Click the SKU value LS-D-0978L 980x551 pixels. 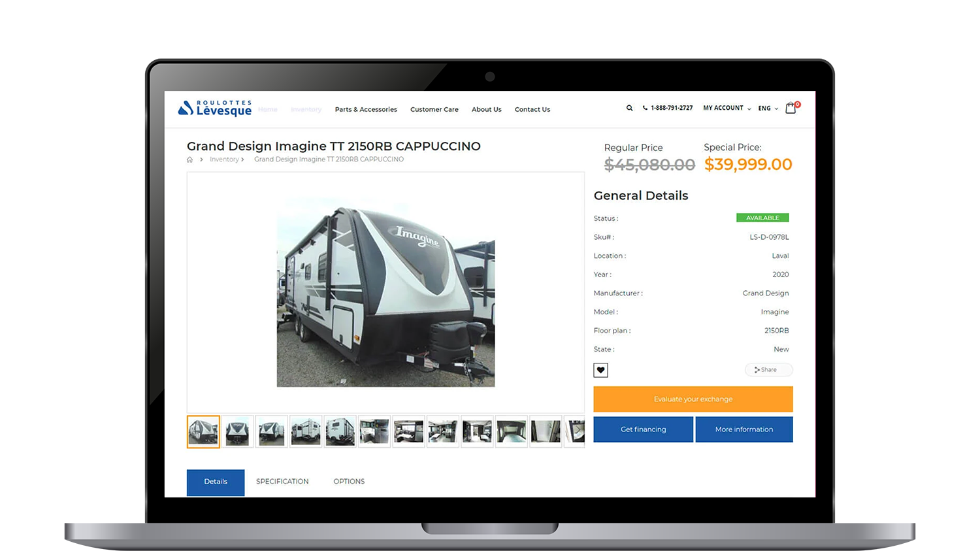point(769,237)
